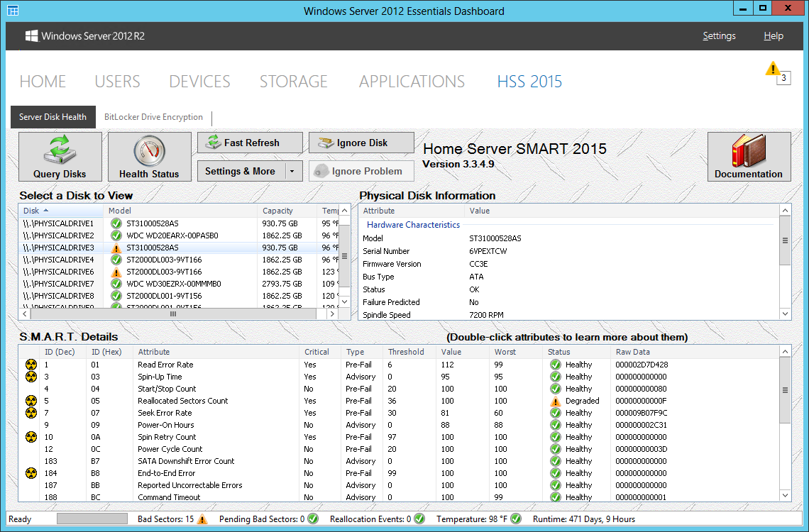Click the Hardware Characteristics group header
This screenshot has height=532, width=809.
click(413, 225)
